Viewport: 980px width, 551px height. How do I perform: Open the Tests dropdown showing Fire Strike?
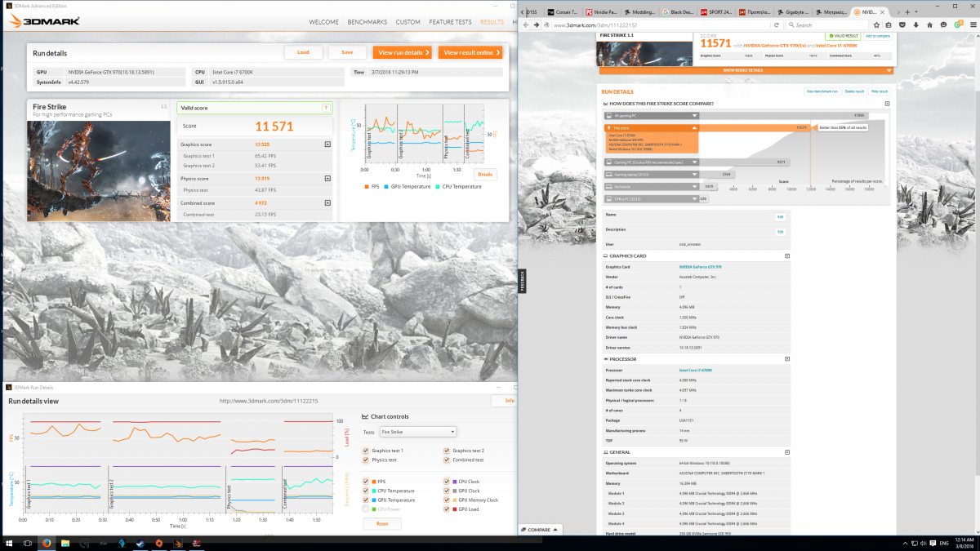pyautogui.click(x=418, y=432)
